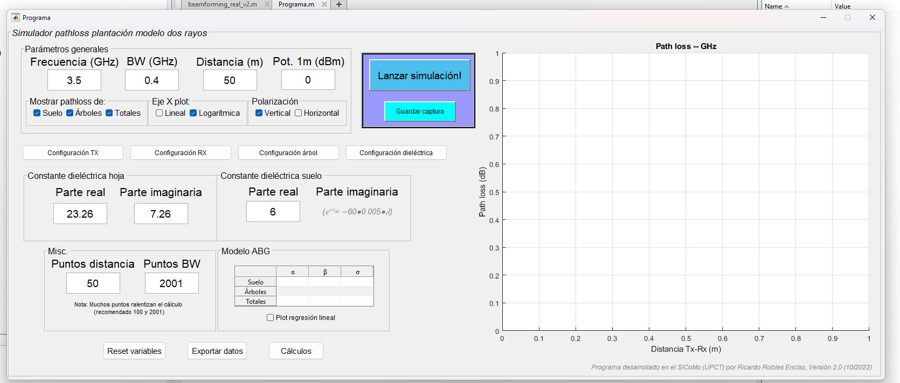Screen dimensions: 900x383
Task: Enable the Lineal X axis checkbox
Action: coord(159,113)
